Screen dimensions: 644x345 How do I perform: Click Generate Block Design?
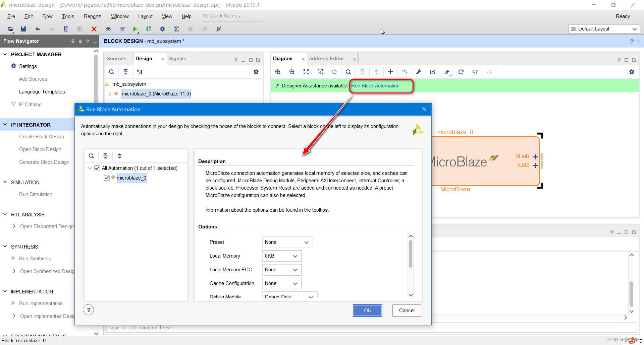tap(44, 162)
